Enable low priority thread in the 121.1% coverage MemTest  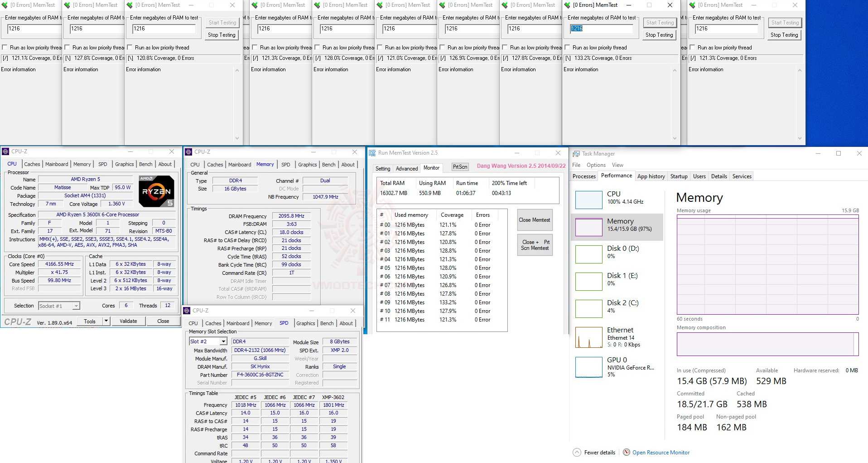tap(5, 48)
